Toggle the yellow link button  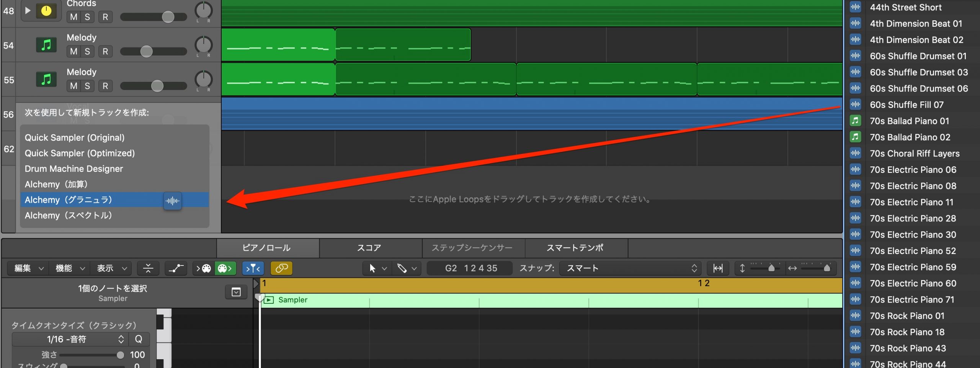pyautogui.click(x=281, y=268)
